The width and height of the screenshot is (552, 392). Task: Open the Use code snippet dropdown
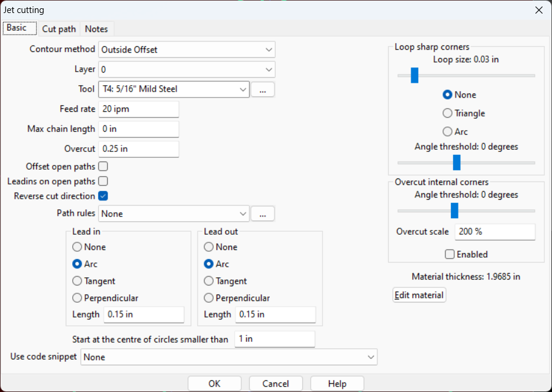coord(229,357)
